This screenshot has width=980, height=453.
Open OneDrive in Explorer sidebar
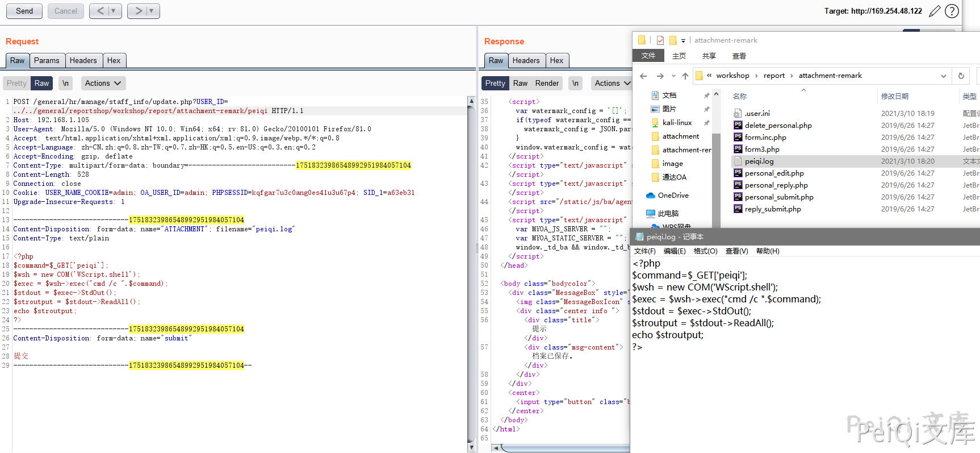[x=668, y=195]
